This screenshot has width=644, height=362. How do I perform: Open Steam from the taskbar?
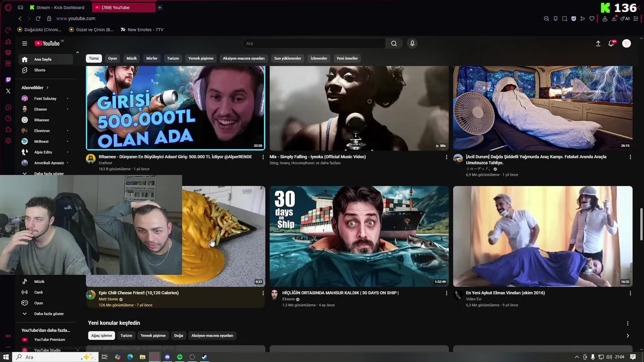tap(204, 357)
